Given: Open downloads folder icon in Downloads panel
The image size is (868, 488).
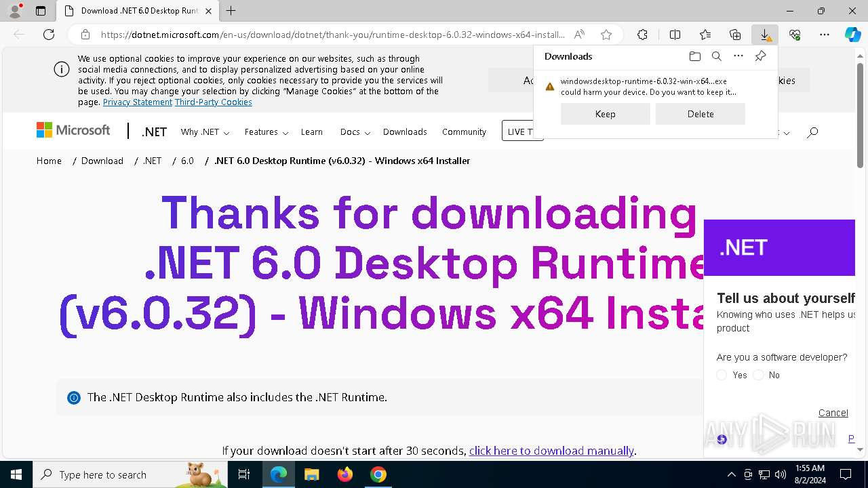Looking at the screenshot, I should [694, 56].
